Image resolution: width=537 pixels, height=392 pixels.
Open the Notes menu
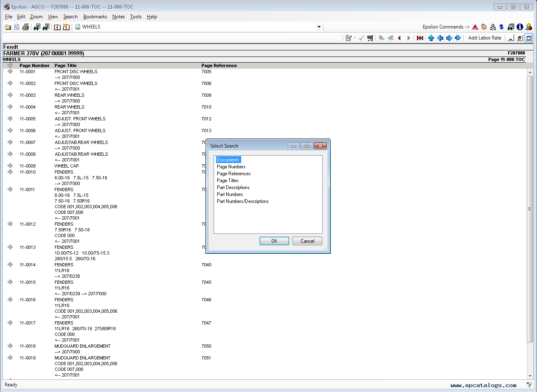click(119, 17)
